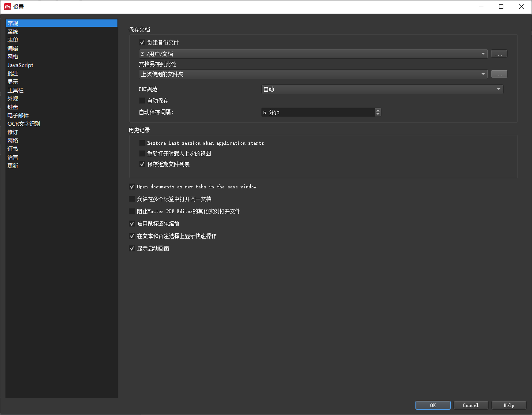Enable 自动保存 checkbox

[x=142, y=101]
